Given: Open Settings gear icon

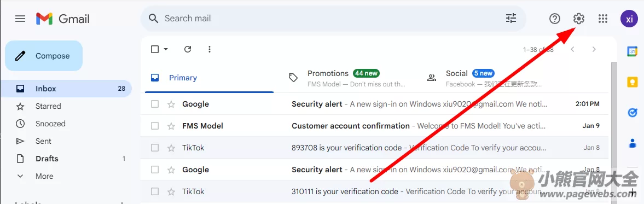Looking at the screenshot, I should (579, 19).
